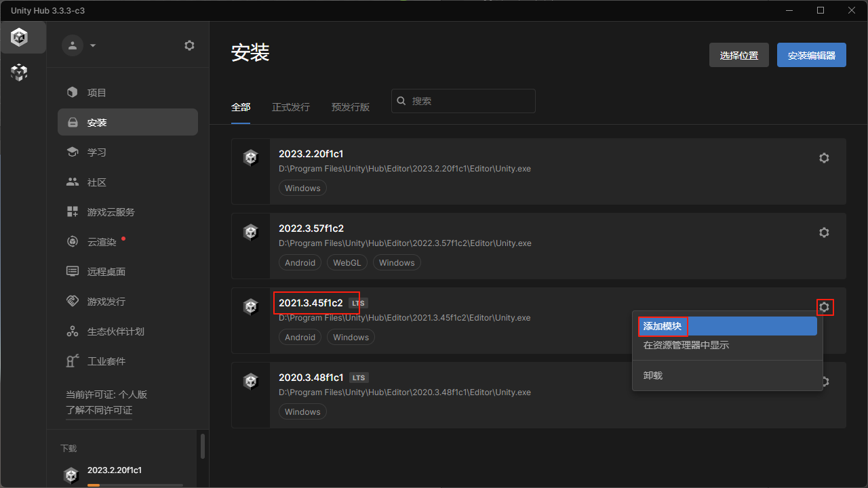Click the 2023.2.20f1c1 version title in install list
The width and height of the screenshot is (868, 488).
311,154
